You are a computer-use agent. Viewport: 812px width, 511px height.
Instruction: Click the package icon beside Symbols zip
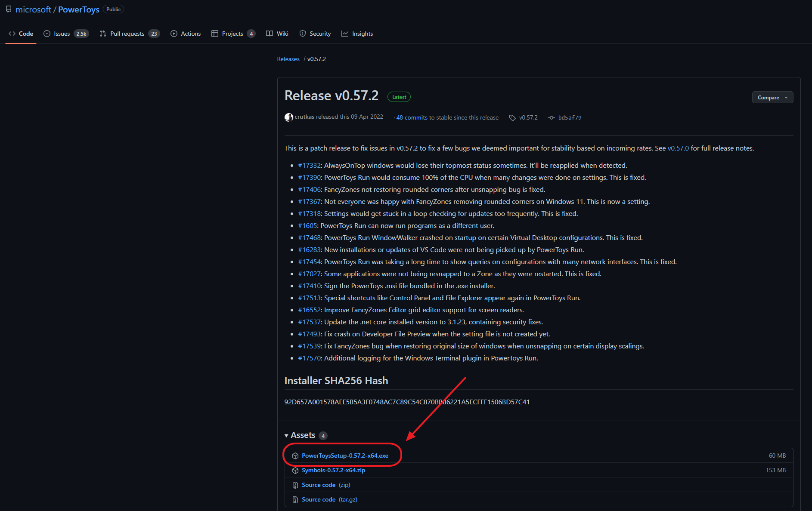(295, 471)
